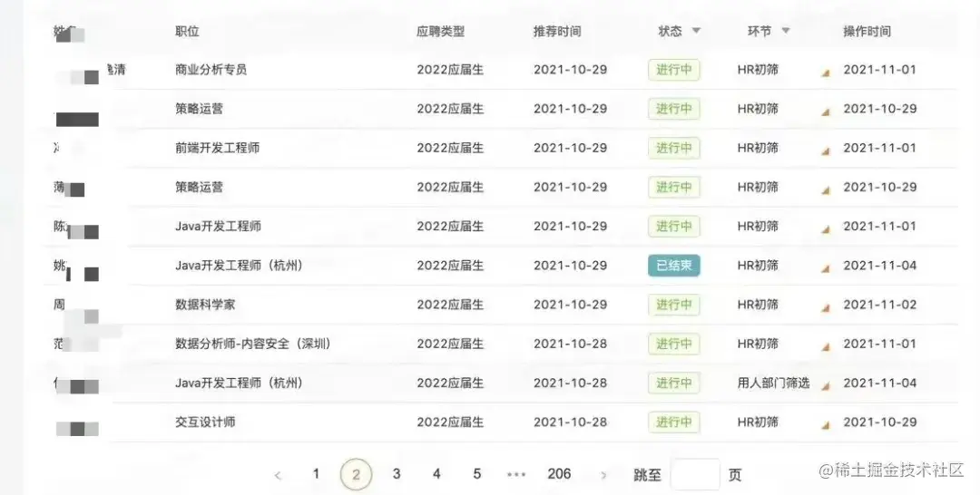Jump to last page 206
The image size is (980, 495).
coord(559,474)
